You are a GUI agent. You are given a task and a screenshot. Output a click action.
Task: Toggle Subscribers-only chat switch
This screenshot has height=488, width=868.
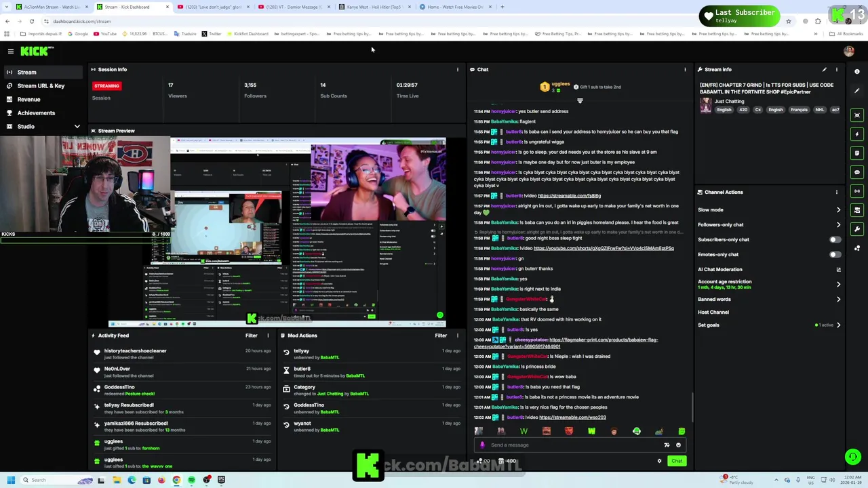[x=835, y=239]
